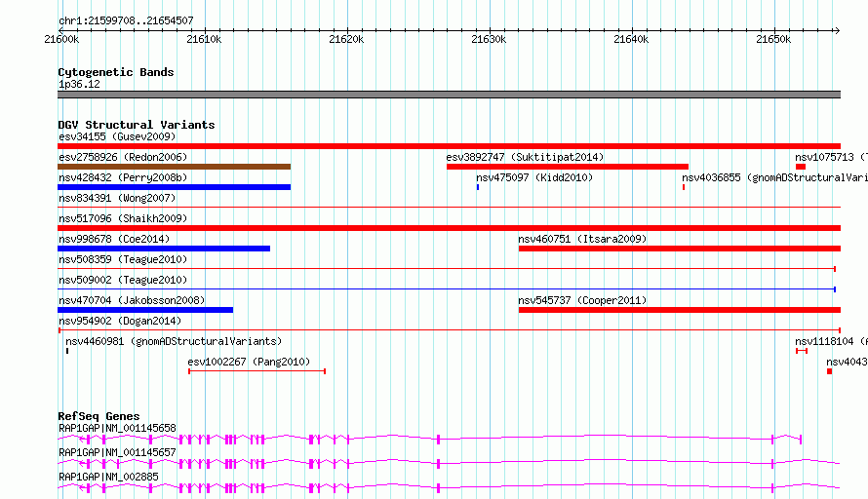Viewport: 868px width, 499px height.
Task: Click the blue nsv998678 variant bar
Action: 164,249
